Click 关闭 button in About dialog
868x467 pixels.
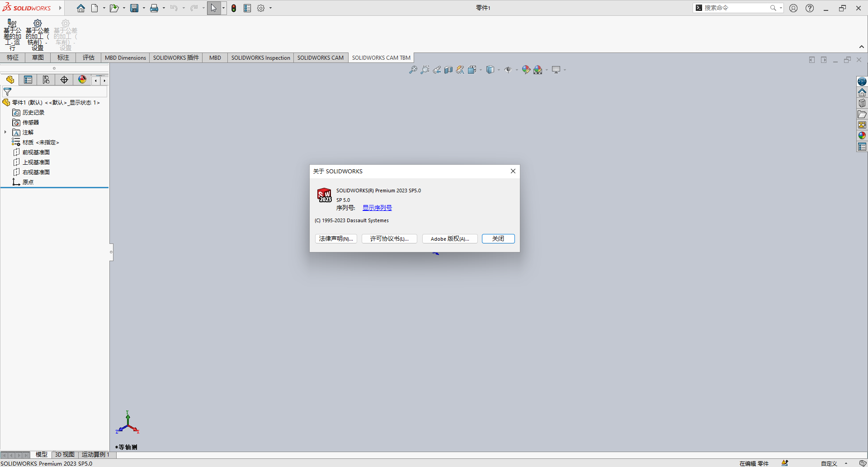498,238
